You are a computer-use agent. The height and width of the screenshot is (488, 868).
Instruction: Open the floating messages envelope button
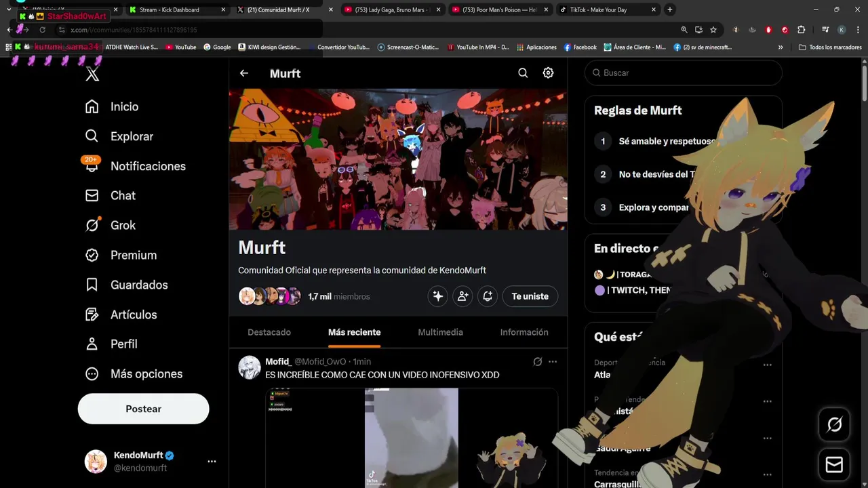click(834, 464)
